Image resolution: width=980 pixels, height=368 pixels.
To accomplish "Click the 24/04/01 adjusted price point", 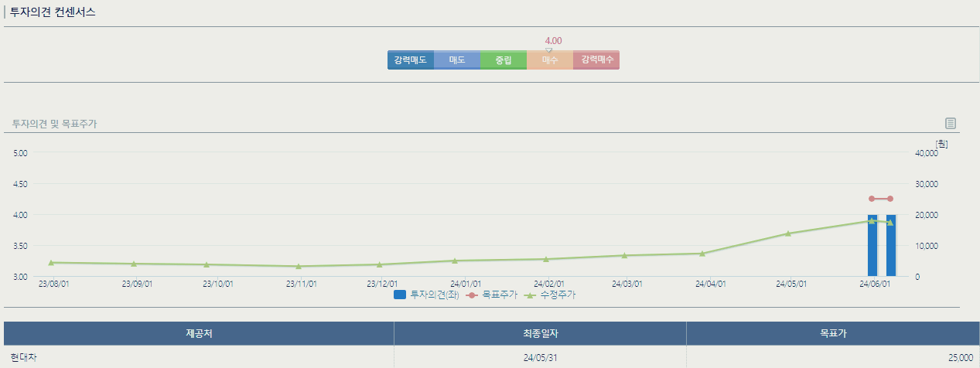I will click(702, 254).
